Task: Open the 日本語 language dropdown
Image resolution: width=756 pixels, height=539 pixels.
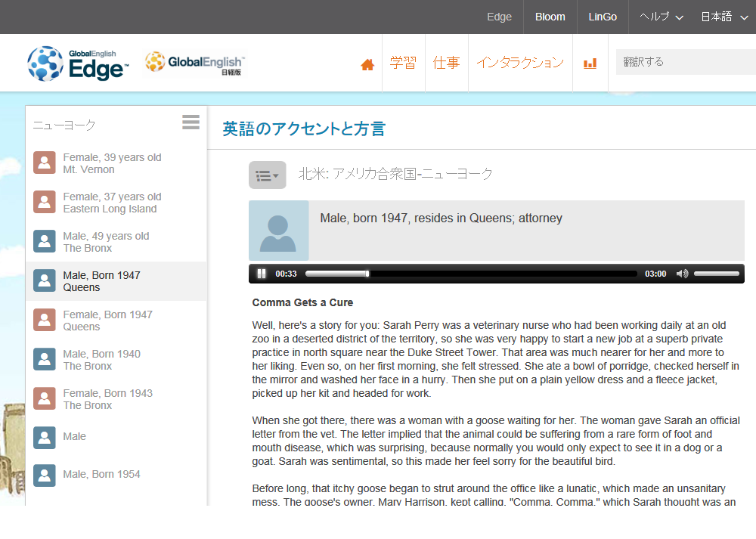Action: coord(724,17)
